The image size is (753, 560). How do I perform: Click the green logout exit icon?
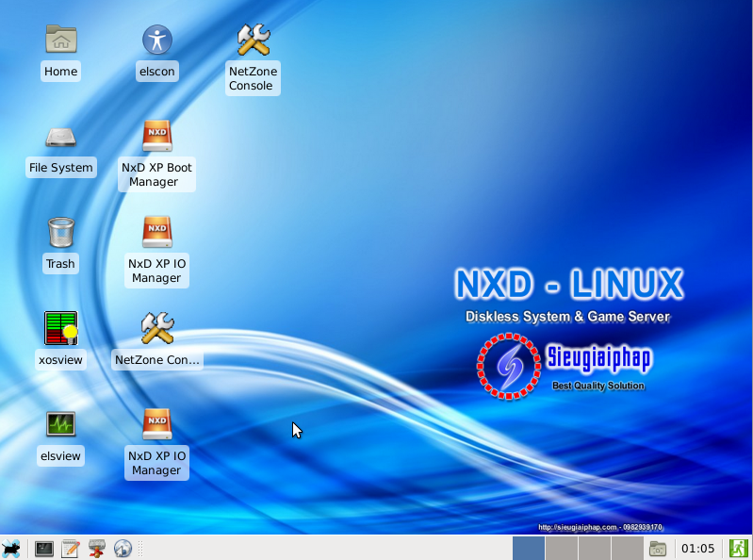(x=739, y=549)
